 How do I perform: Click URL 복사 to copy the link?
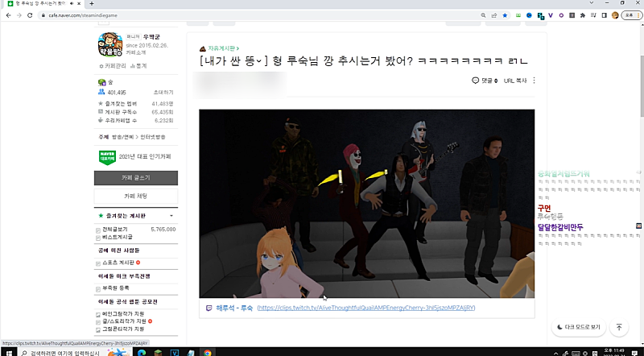[515, 81]
